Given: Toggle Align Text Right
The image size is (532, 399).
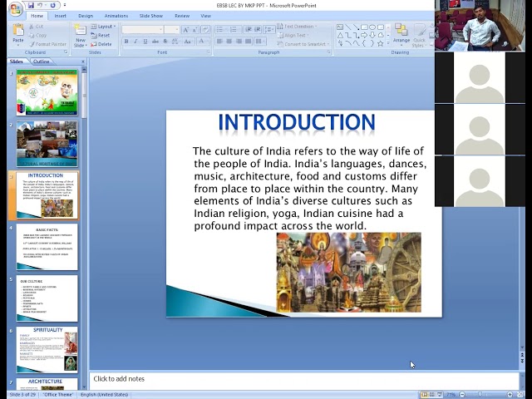Looking at the screenshot, I should 239,42.
